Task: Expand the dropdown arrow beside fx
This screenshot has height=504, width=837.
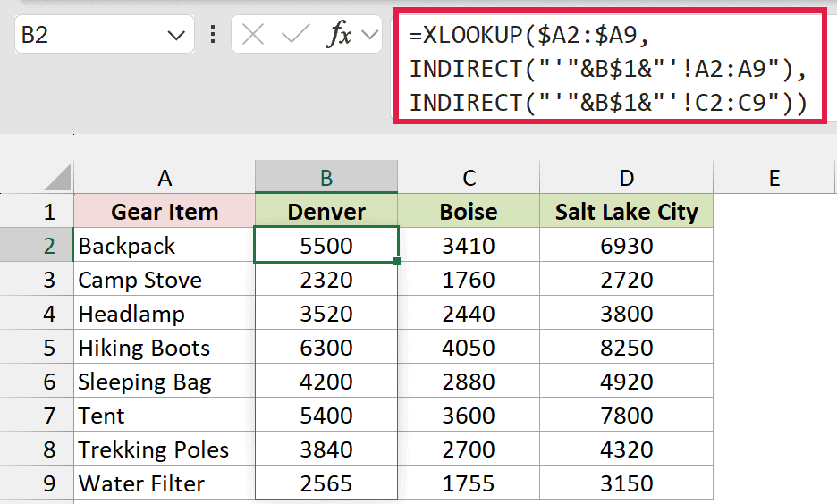Action: coord(369,35)
